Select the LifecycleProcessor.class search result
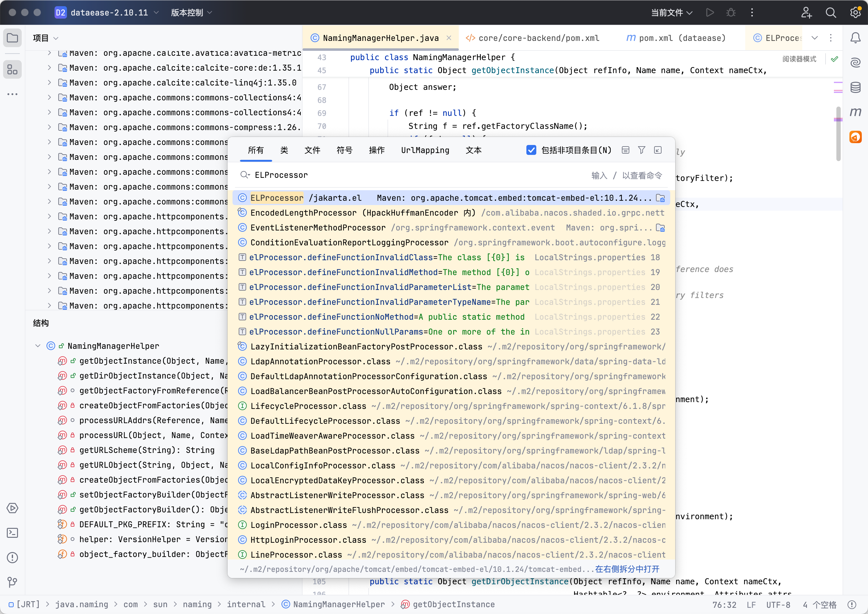 point(451,406)
